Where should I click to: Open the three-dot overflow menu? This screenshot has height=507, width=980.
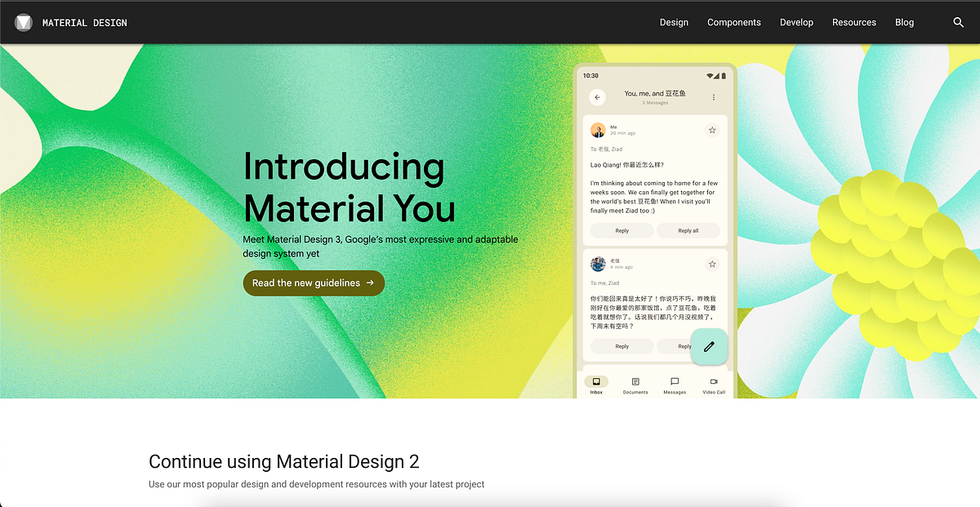tap(715, 97)
